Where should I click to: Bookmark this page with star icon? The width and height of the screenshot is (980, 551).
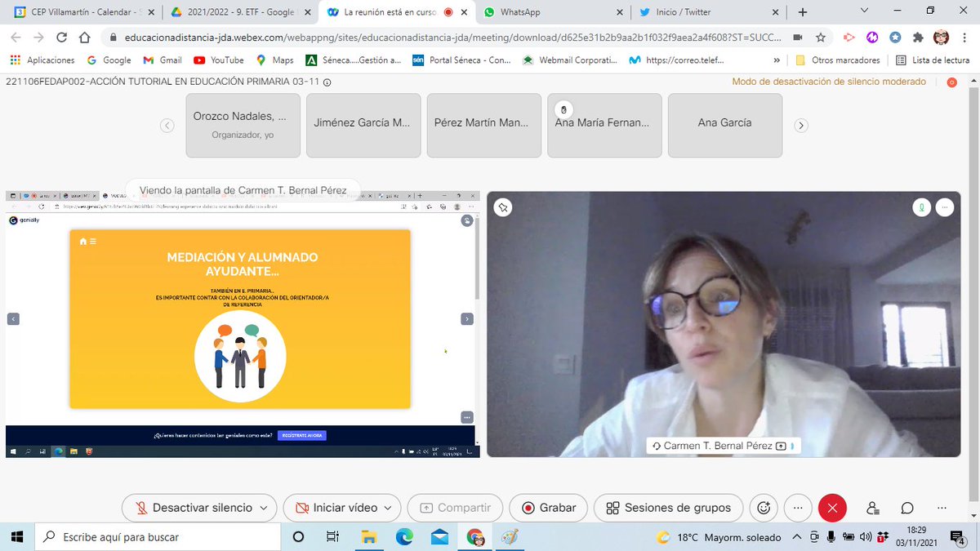point(821,38)
